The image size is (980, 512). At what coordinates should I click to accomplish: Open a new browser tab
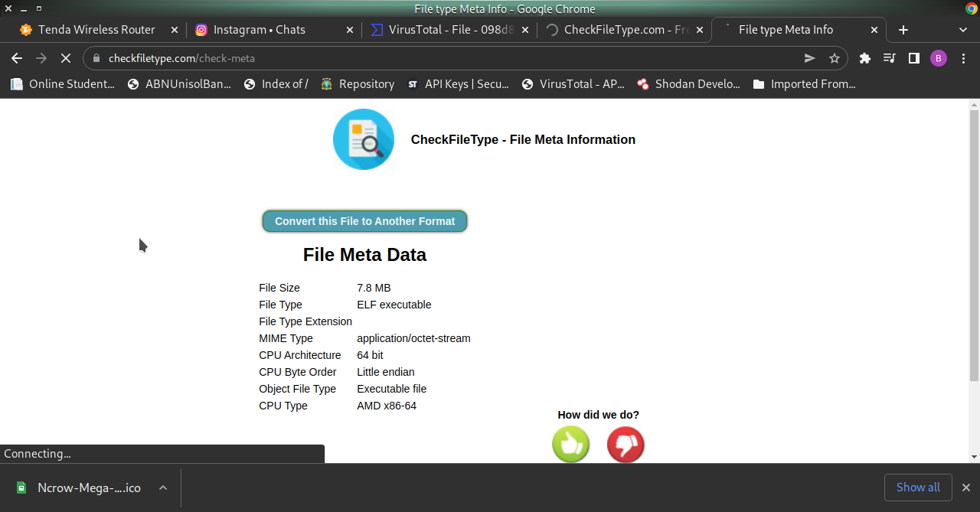[x=903, y=30]
